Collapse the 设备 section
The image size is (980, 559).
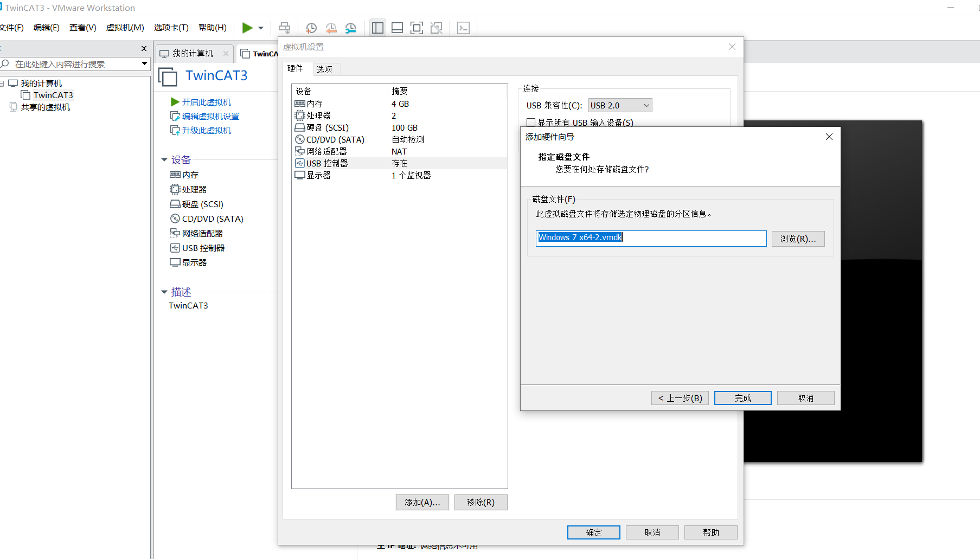(164, 160)
